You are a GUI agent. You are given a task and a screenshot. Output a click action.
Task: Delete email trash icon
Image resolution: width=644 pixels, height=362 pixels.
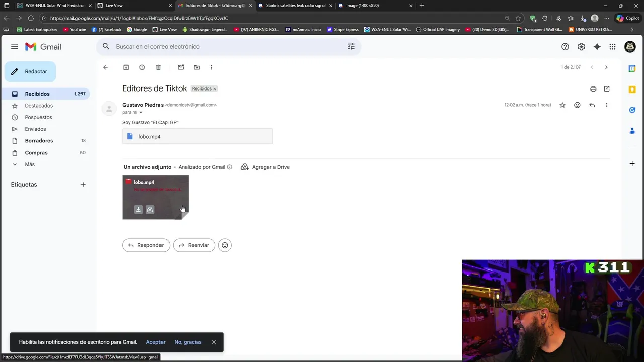tap(158, 67)
